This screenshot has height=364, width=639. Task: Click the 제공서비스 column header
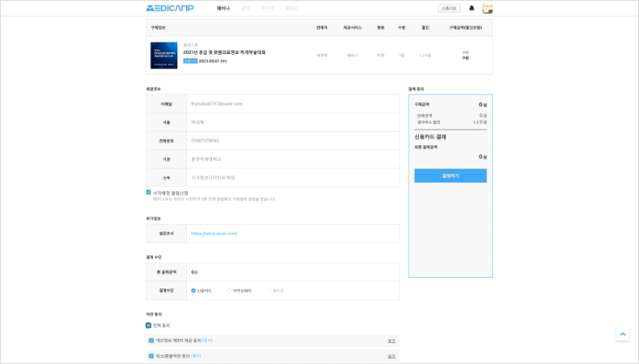pos(352,28)
